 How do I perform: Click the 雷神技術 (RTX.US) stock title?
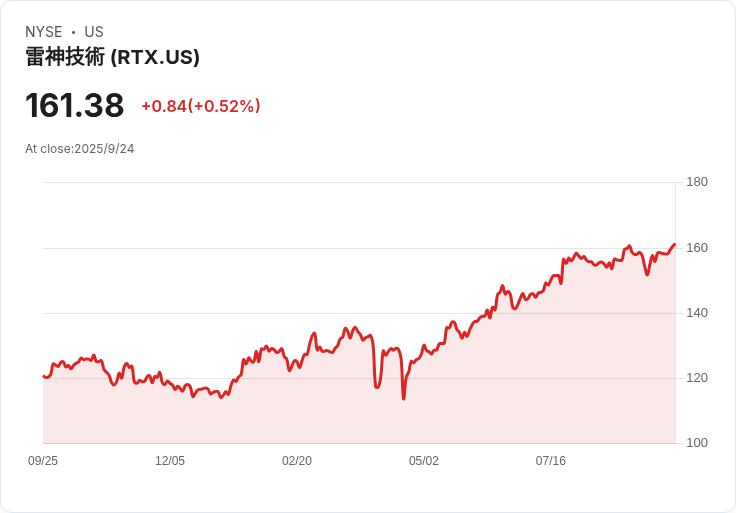pyautogui.click(x=112, y=57)
